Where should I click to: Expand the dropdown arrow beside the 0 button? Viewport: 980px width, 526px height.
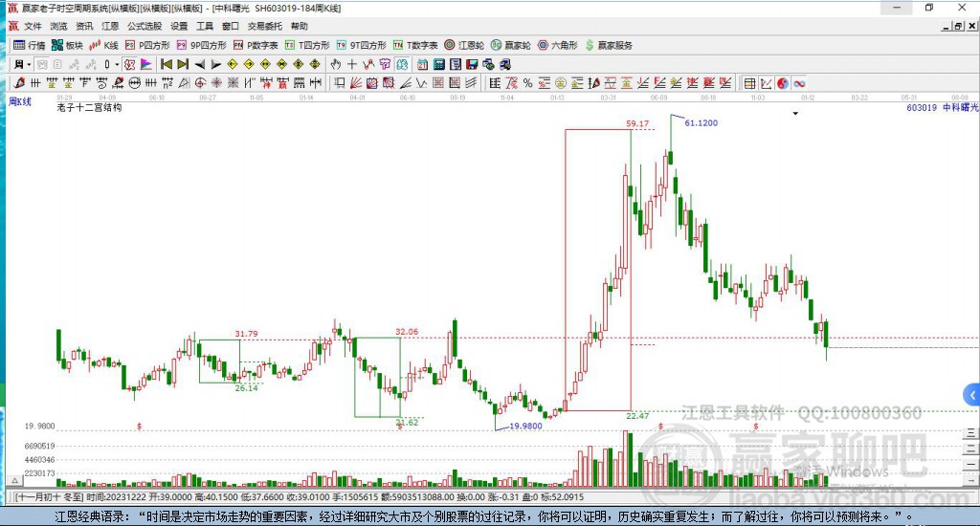coord(117,64)
